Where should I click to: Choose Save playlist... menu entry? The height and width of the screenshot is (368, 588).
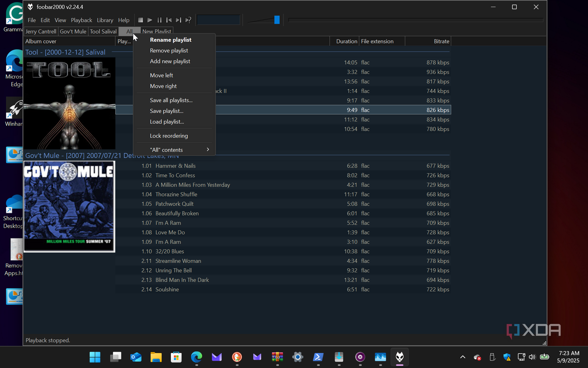(174, 111)
